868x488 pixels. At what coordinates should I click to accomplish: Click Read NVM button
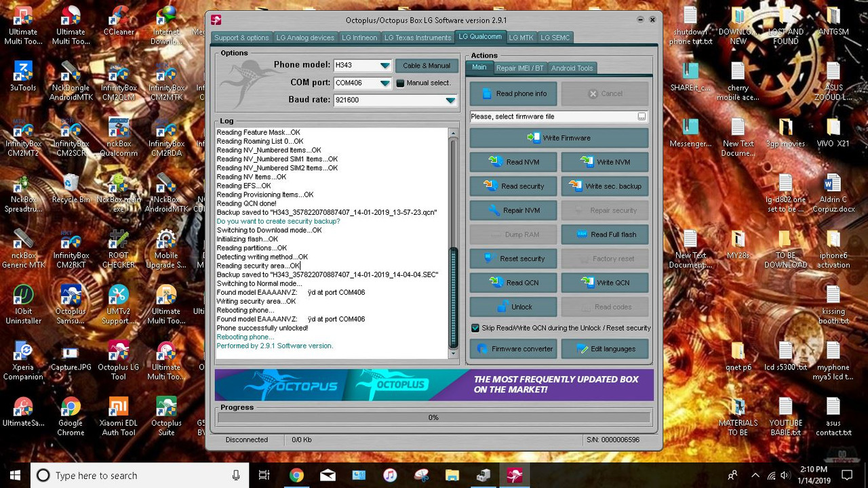point(513,162)
